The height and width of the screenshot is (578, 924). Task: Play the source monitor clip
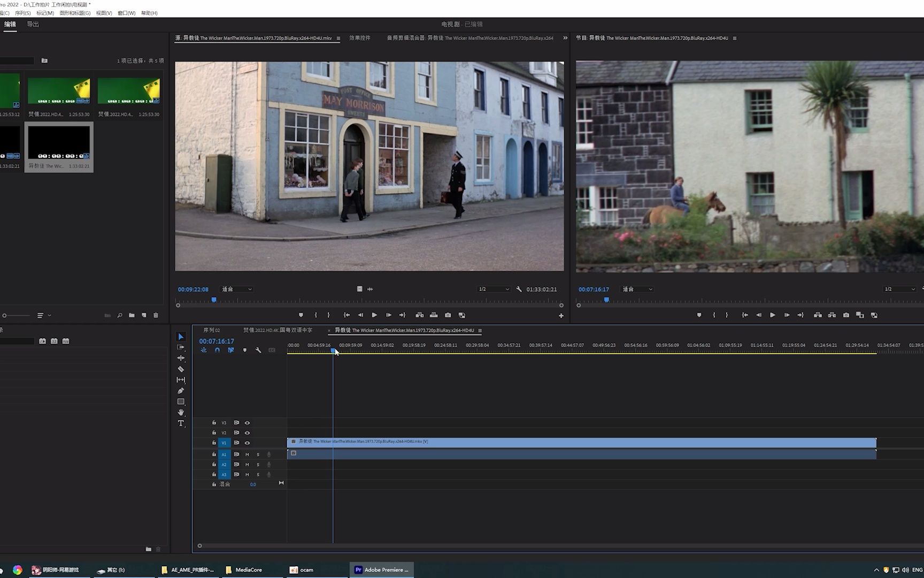pos(374,315)
